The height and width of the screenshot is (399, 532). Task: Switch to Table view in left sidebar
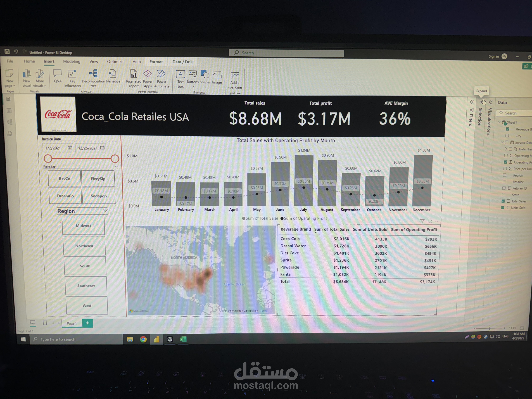[9, 110]
